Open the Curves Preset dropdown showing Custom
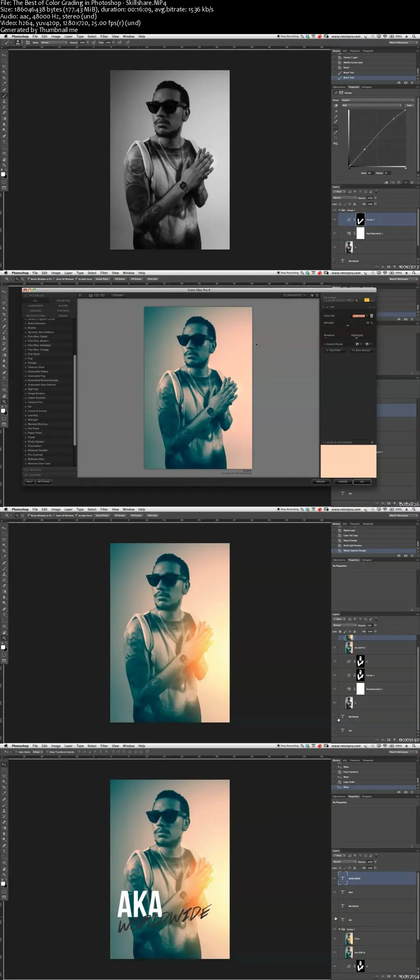Image resolution: width=420 pixels, height=980 pixels. pyautogui.click(x=377, y=100)
